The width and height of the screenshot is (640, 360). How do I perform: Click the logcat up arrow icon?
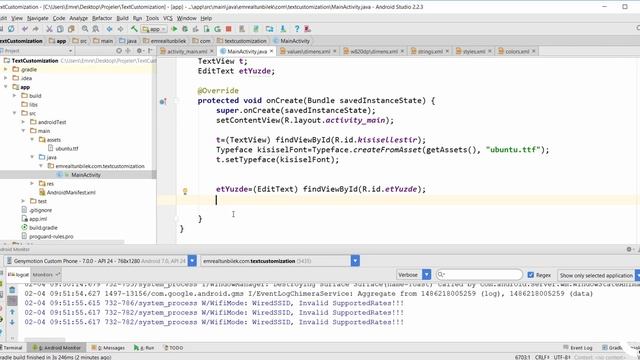[12, 312]
